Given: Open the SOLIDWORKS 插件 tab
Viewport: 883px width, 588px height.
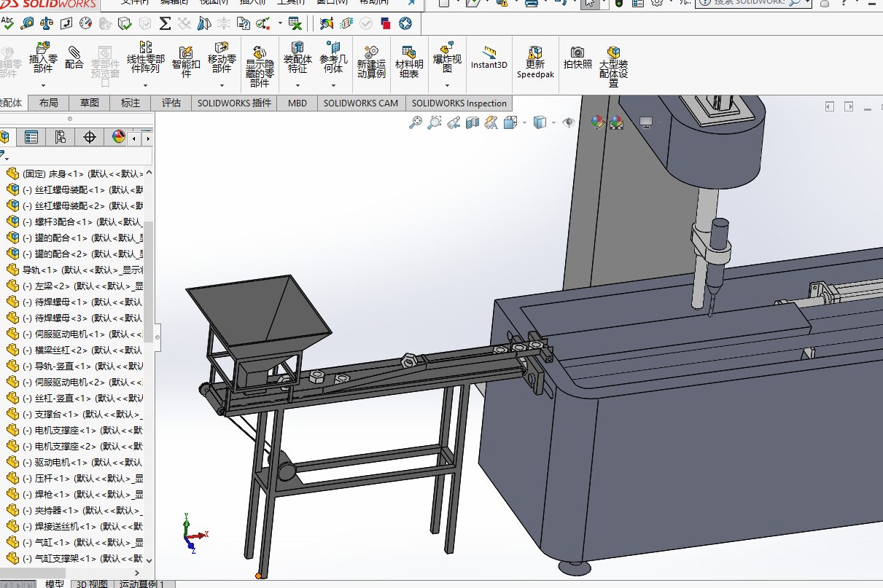Looking at the screenshot, I should (x=235, y=103).
